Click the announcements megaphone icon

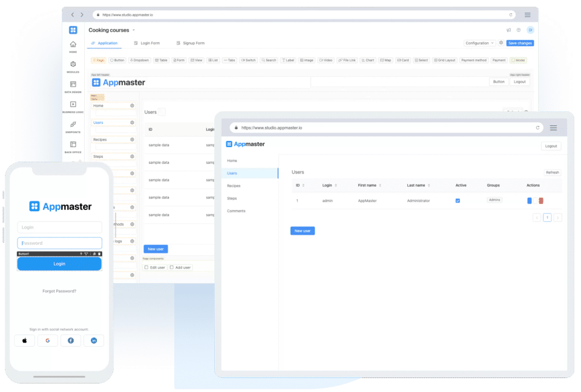pos(508,30)
